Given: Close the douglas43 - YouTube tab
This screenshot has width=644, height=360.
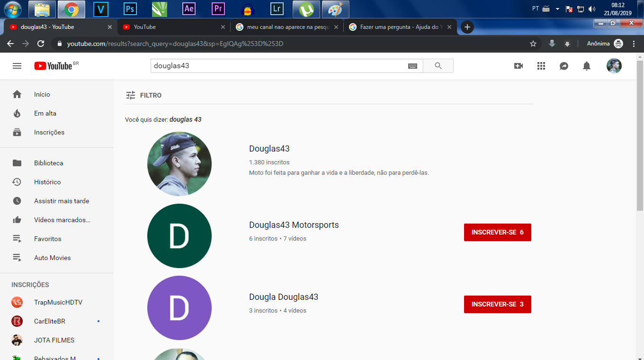Looking at the screenshot, I should tap(110, 27).
